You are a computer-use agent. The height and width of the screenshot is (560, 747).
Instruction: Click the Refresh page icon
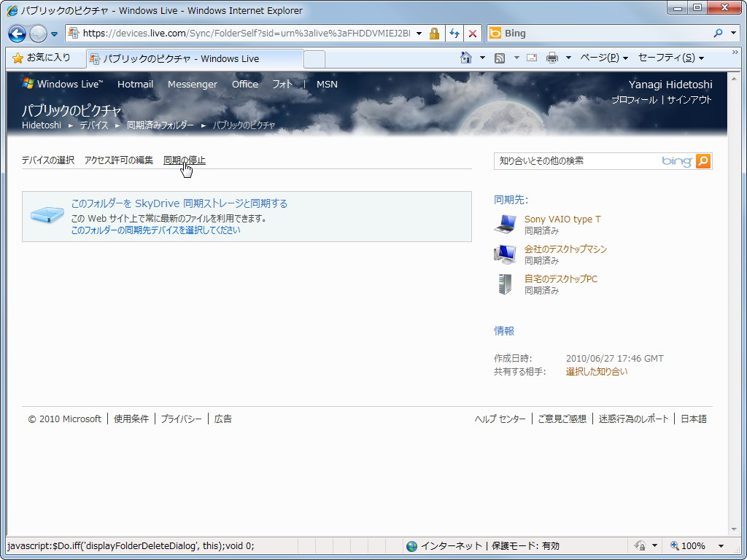[455, 34]
